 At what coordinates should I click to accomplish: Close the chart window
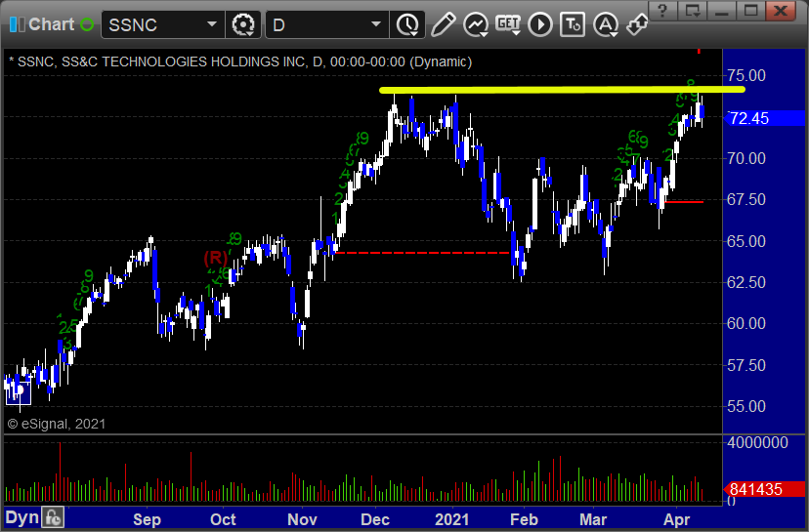pos(781,11)
